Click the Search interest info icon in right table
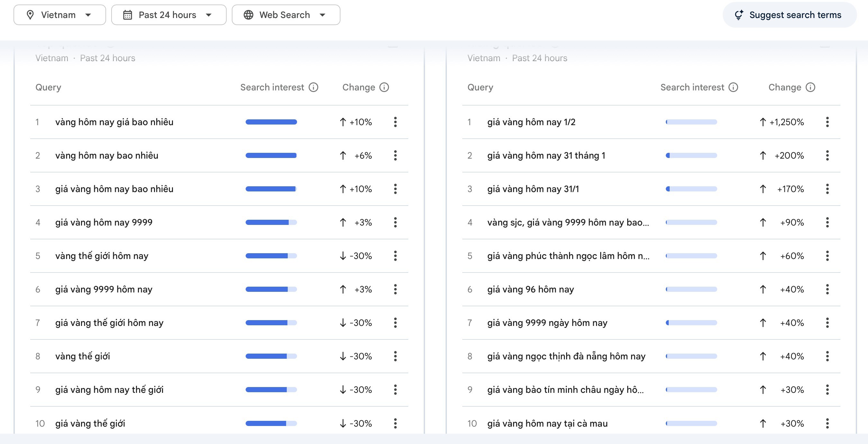Viewport: 868px width, 444px height. pyautogui.click(x=734, y=87)
